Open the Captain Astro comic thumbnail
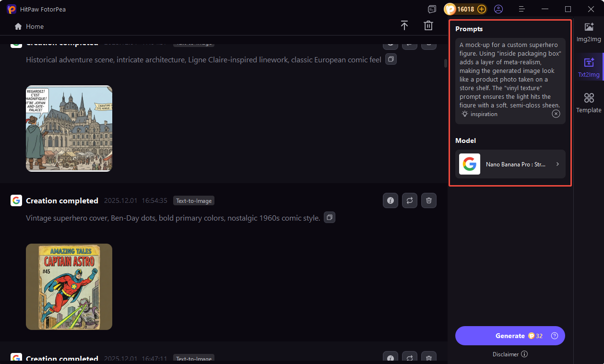This screenshot has width=604, height=364. [69, 287]
